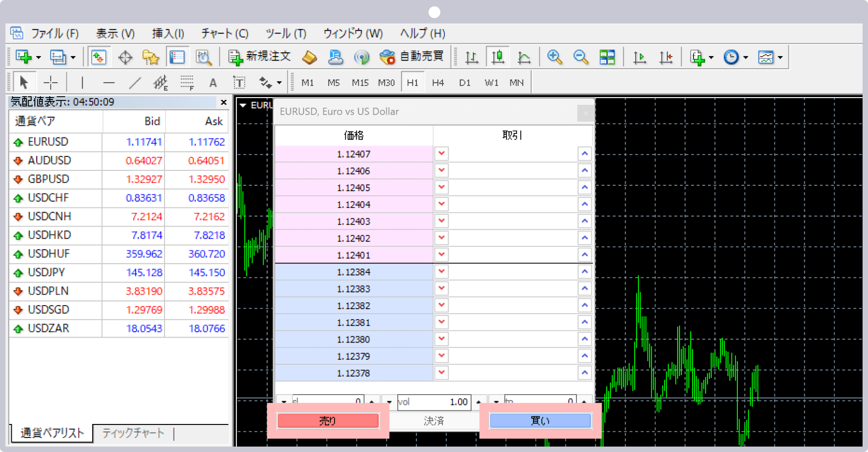Screen dimensions: 868x452
Task: Open the new chart dropdown arrow
Action: [38, 57]
